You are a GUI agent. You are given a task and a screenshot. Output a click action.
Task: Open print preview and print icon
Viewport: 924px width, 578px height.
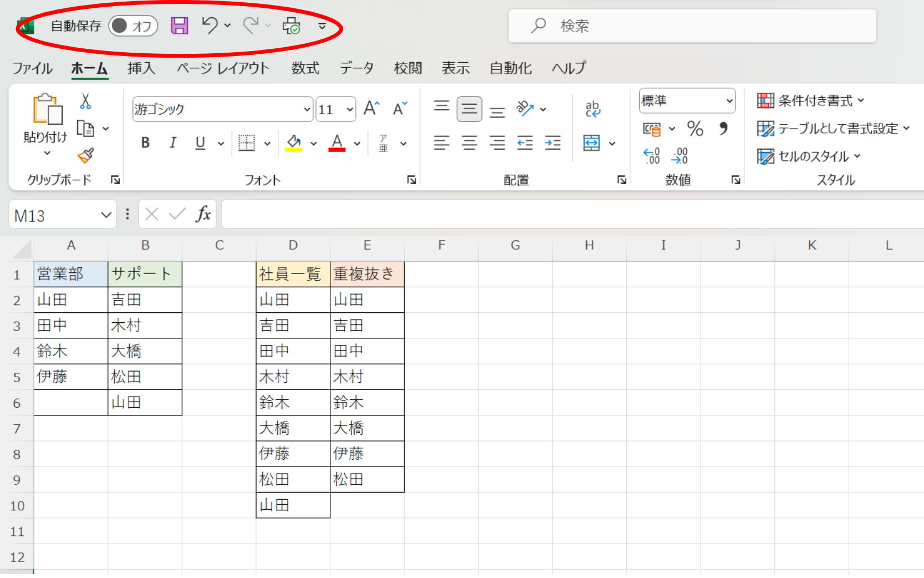[x=291, y=26]
